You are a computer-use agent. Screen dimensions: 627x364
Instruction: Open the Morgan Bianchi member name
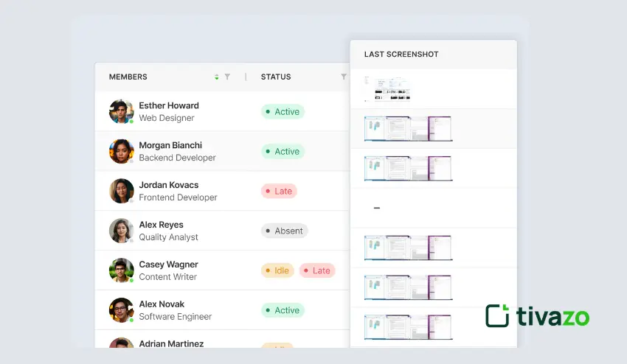pyautogui.click(x=170, y=145)
